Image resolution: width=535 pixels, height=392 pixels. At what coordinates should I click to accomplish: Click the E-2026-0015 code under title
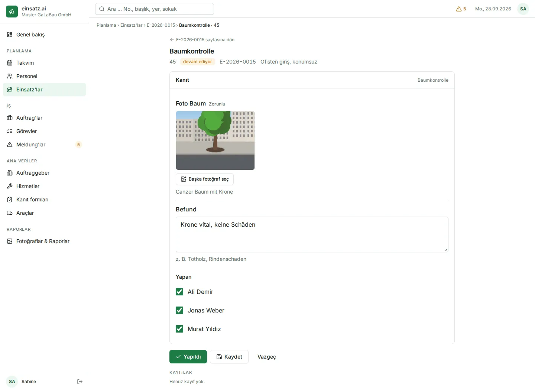238,62
